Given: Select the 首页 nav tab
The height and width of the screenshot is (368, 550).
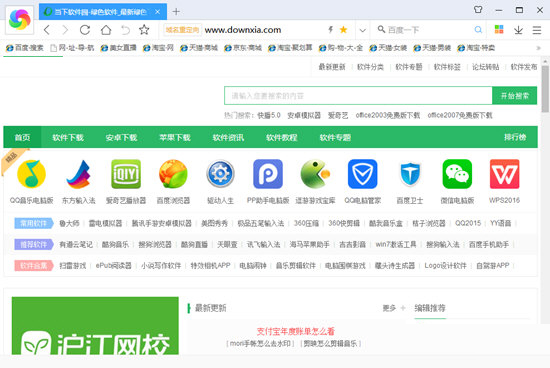Looking at the screenshot, I should (x=22, y=137).
